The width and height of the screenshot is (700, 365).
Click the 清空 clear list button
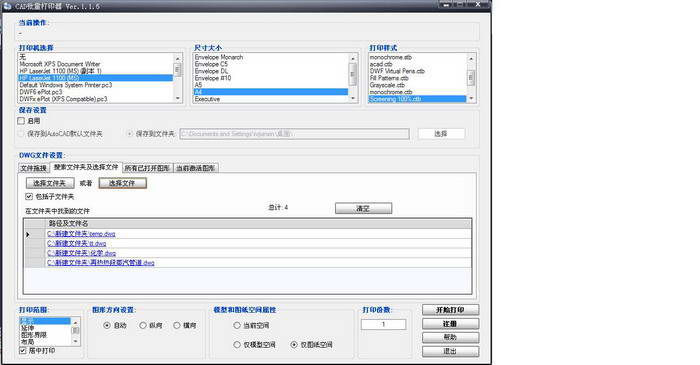pyautogui.click(x=363, y=208)
